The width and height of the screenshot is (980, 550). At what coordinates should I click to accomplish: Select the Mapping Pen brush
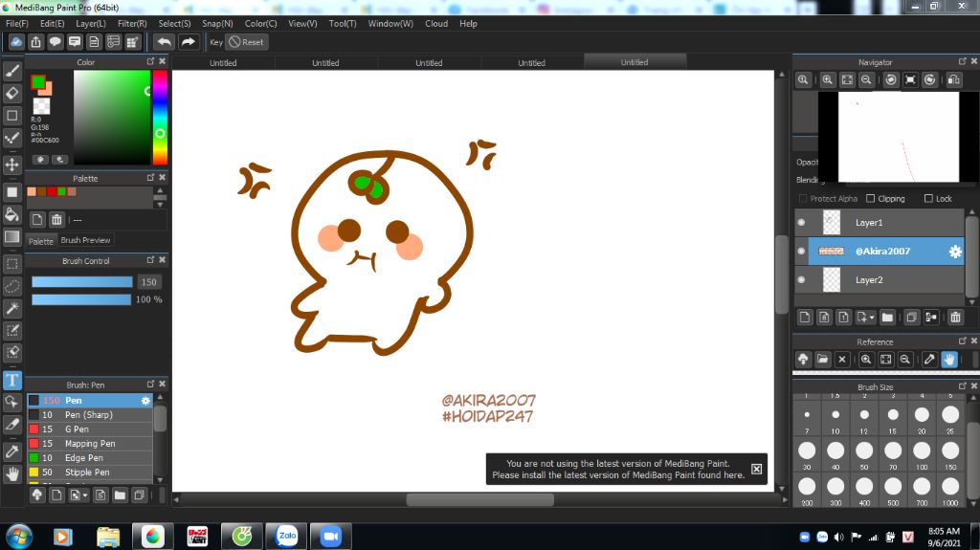pos(90,444)
